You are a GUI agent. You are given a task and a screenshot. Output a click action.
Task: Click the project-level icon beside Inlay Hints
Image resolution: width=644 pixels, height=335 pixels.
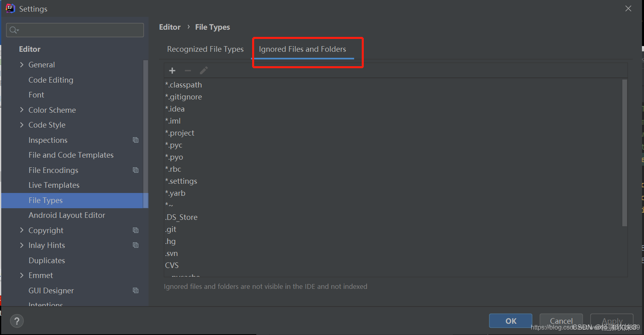point(136,245)
